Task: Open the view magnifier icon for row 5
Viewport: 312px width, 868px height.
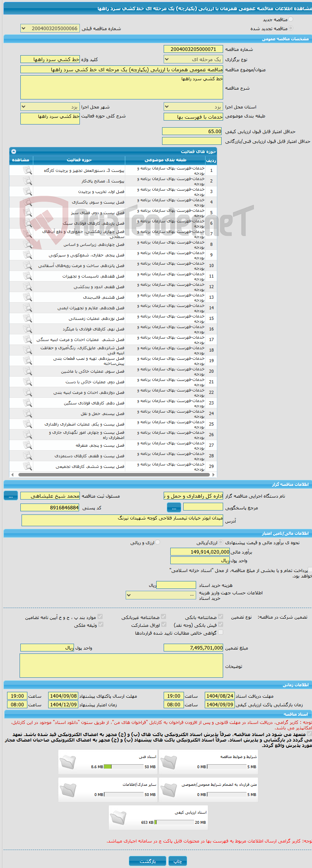Action: click(x=27, y=213)
